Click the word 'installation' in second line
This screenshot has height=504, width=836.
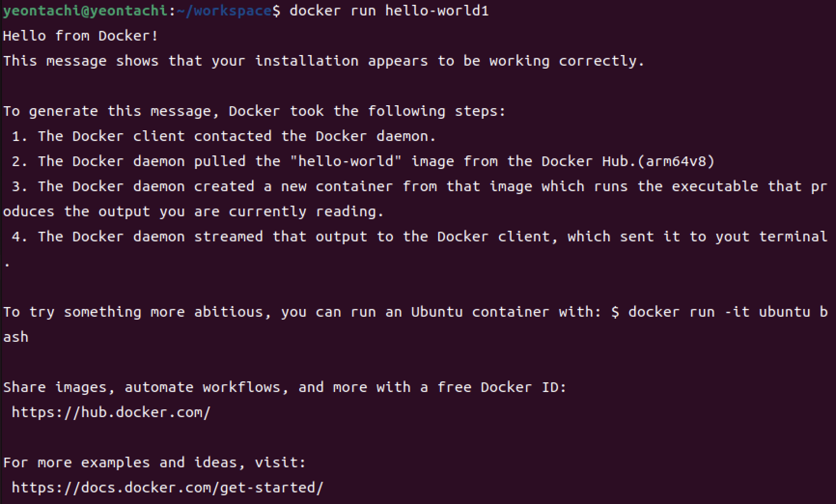pyautogui.click(x=307, y=61)
